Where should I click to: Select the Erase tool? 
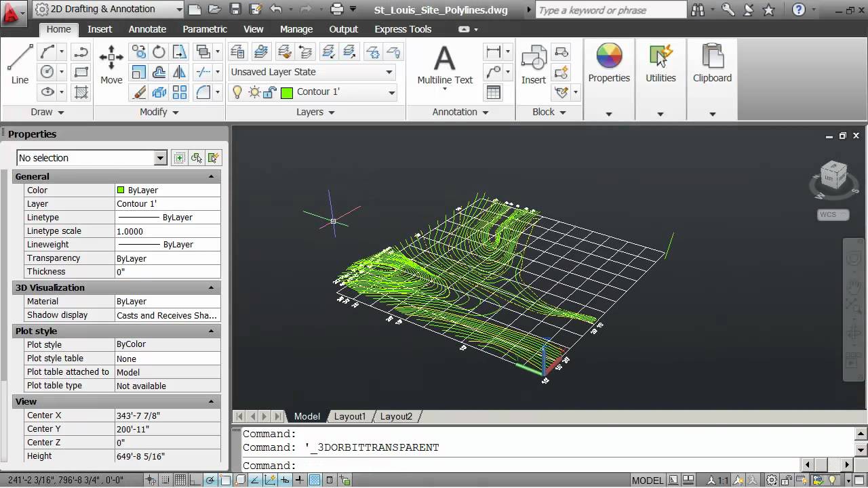(x=138, y=92)
